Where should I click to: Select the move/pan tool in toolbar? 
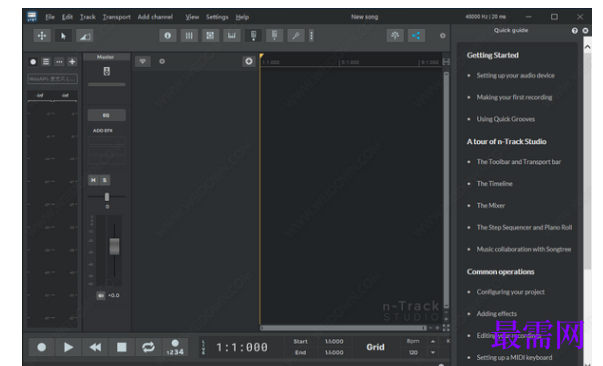point(42,36)
